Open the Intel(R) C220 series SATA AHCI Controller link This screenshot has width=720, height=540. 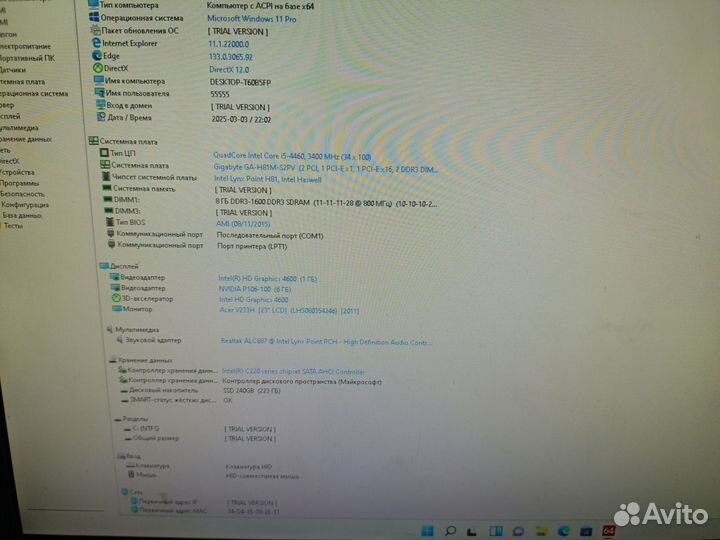click(x=293, y=371)
